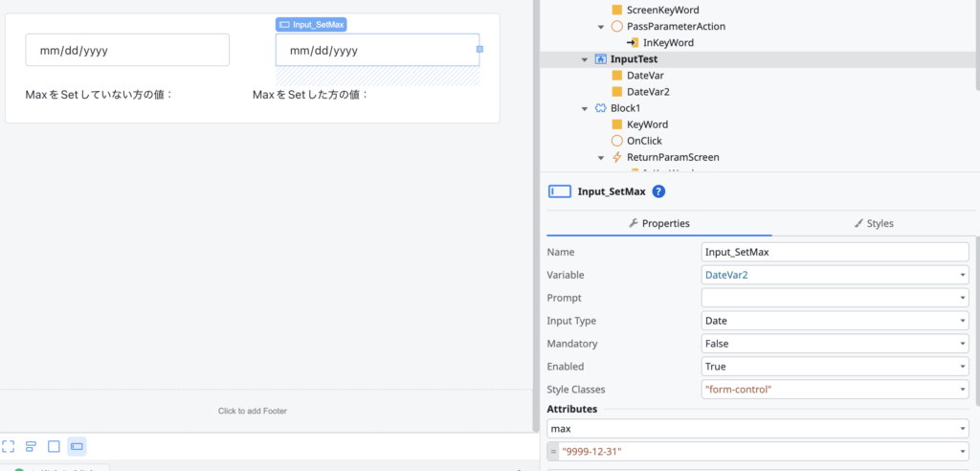Select the highlighted input widget breadcrumb icon
The width and height of the screenshot is (980, 471).
(x=78, y=446)
